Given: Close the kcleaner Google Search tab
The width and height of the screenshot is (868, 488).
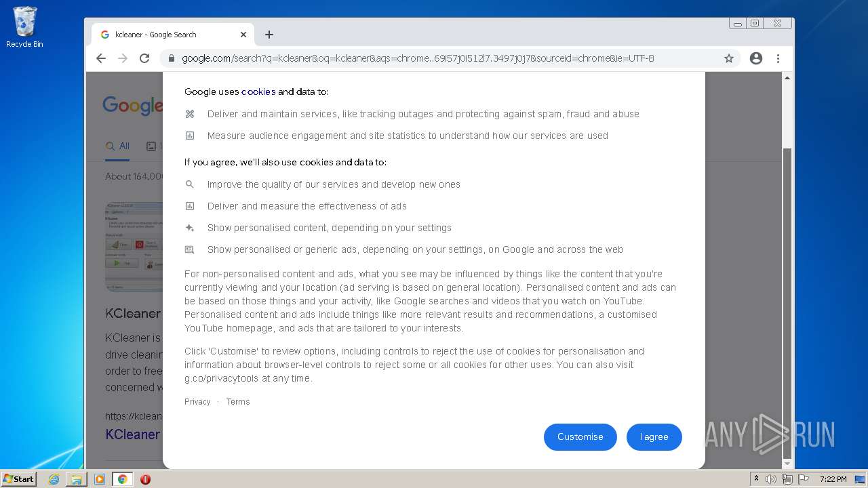Looking at the screenshot, I should [x=243, y=35].
